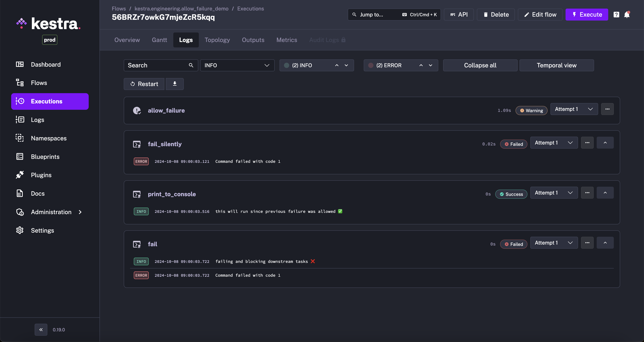
Task: Click the notifications bell icon
Action: tap(627, 15)
